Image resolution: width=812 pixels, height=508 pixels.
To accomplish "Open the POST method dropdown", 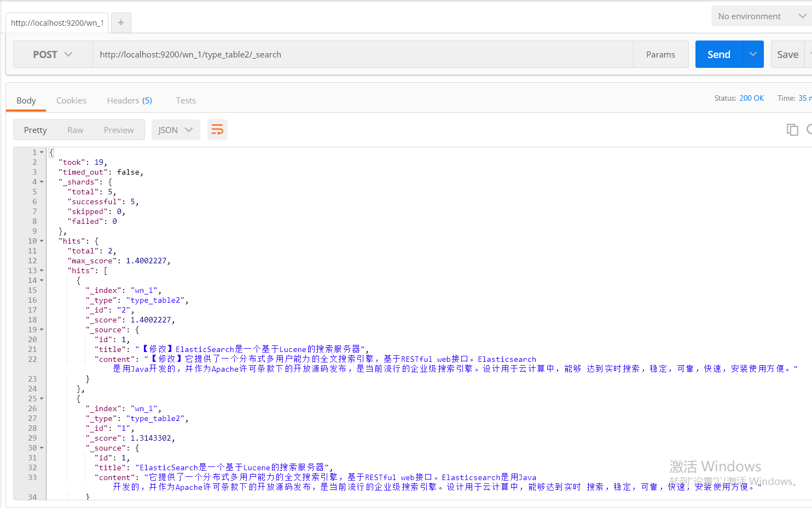I will [53, 54].
